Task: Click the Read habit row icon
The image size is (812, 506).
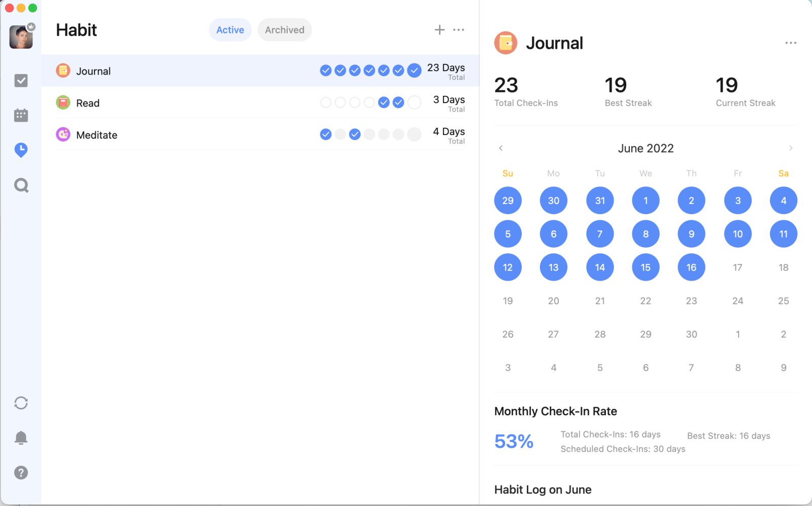Action: (x=63, y=103)
